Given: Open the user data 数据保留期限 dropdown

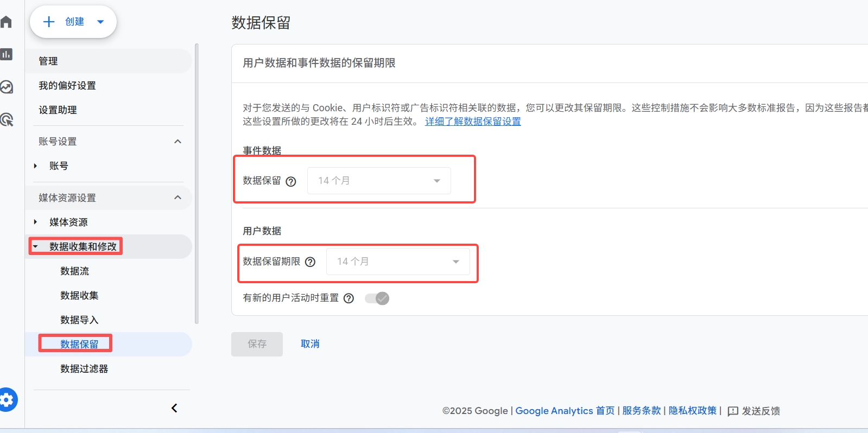Looking at the screenshot, I should 398,262.
